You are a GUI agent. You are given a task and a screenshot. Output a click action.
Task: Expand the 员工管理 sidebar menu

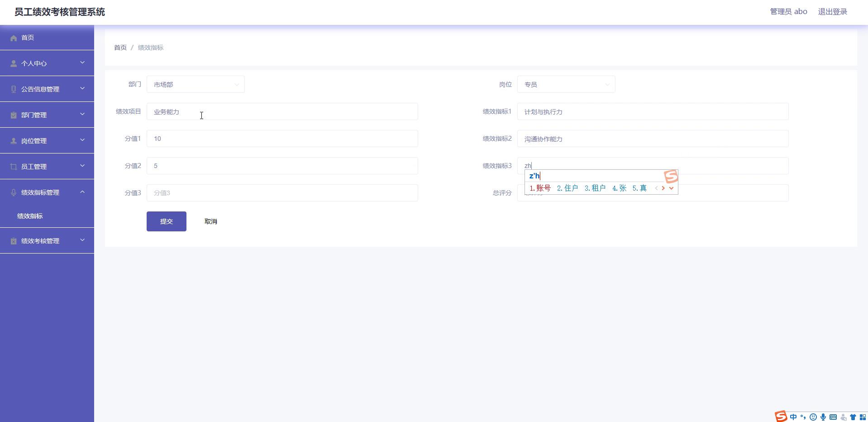click(47, 167)
